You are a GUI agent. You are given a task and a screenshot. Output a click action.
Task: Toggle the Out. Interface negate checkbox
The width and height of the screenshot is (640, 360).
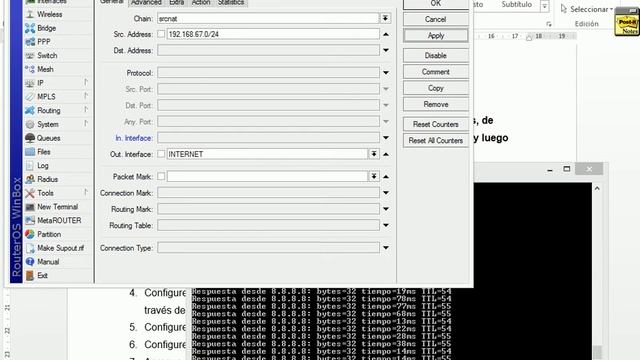point(161,154)
